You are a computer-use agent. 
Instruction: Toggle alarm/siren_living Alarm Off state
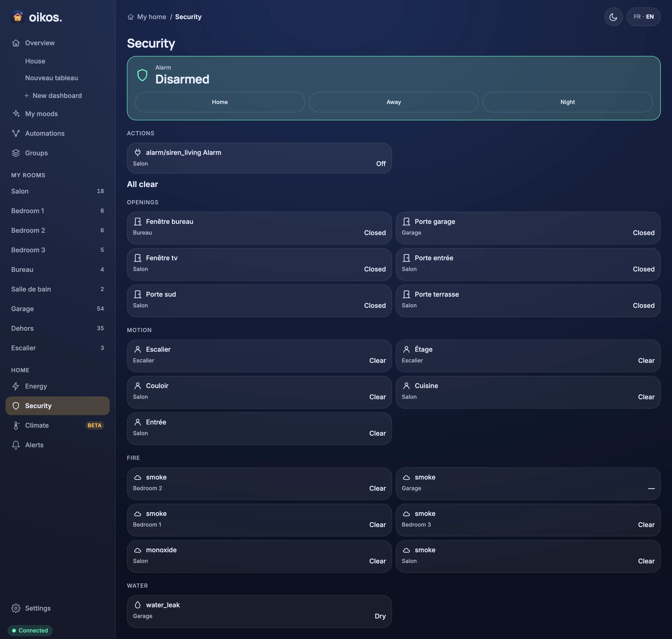(x=381, y=163)
